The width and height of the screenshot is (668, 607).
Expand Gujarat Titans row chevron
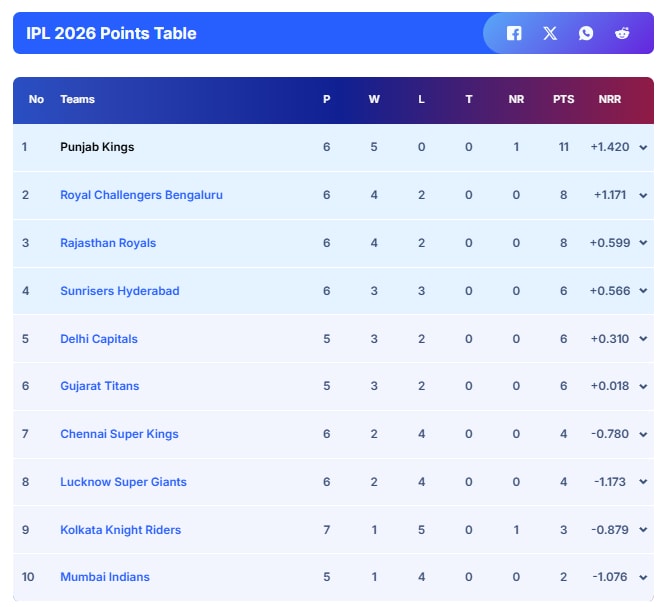[x=643, y=386]
